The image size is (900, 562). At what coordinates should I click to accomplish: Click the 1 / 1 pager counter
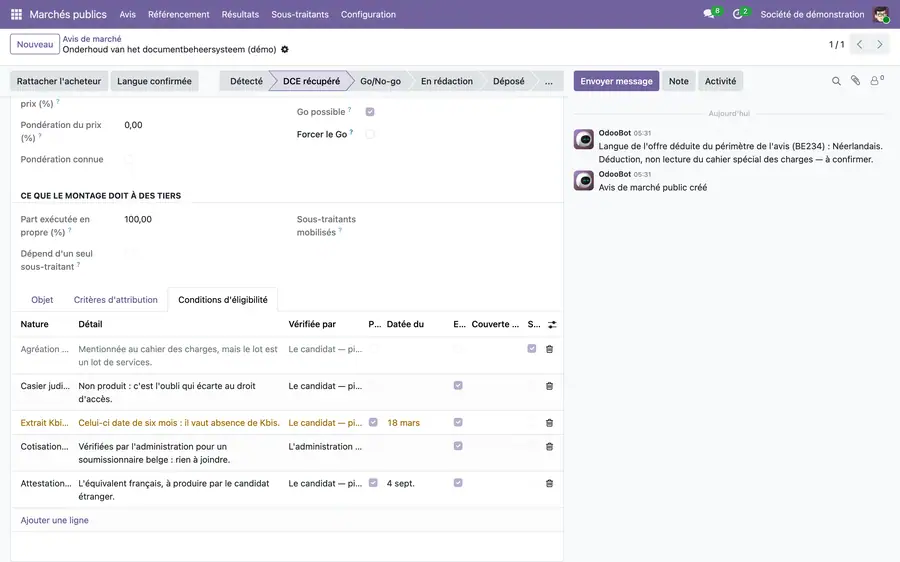pyautogui.click(x=836, y=44)
